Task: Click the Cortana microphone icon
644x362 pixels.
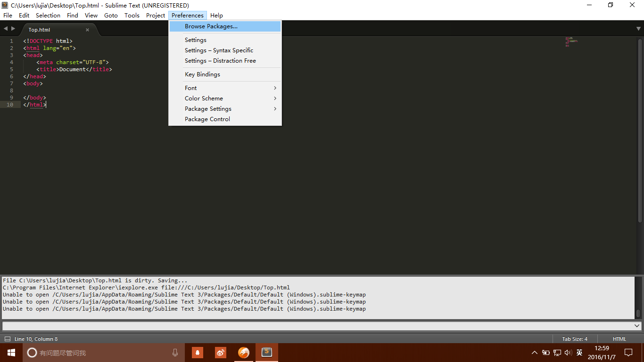Action: click(x=175, y=353)
